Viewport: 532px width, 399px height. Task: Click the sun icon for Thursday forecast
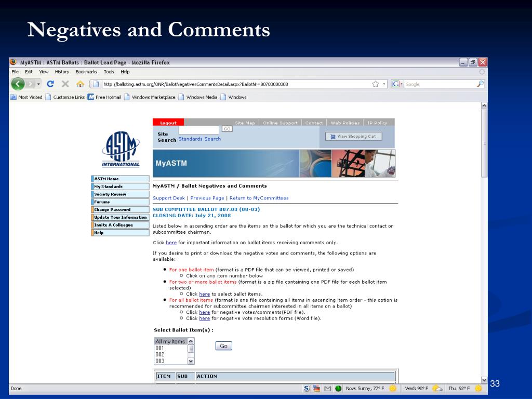(x=478, y=389)
